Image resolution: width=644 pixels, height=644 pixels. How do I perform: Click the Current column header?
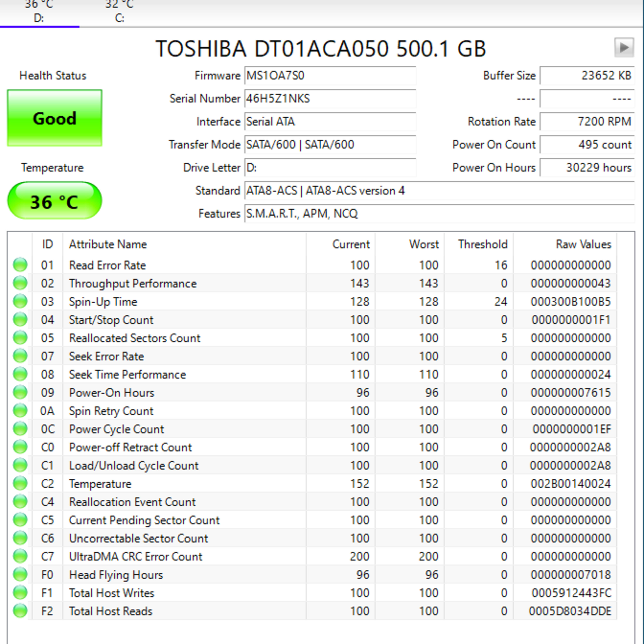pos(341,244)
